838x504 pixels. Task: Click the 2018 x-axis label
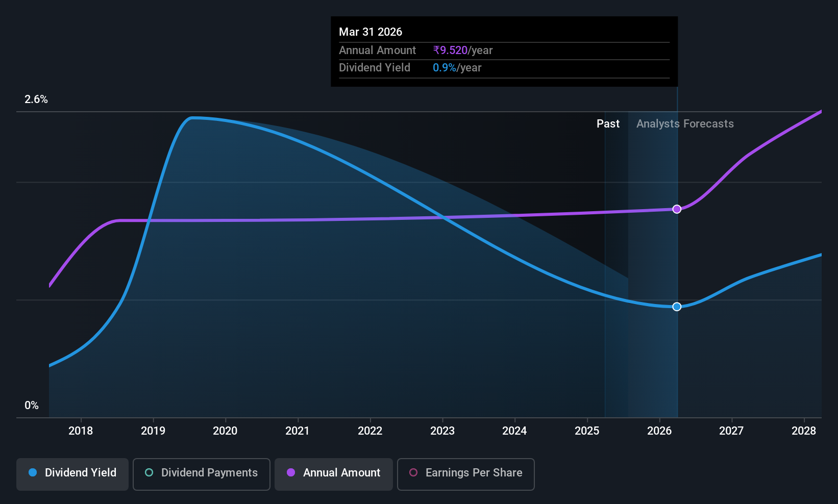(x=81, y=431)
